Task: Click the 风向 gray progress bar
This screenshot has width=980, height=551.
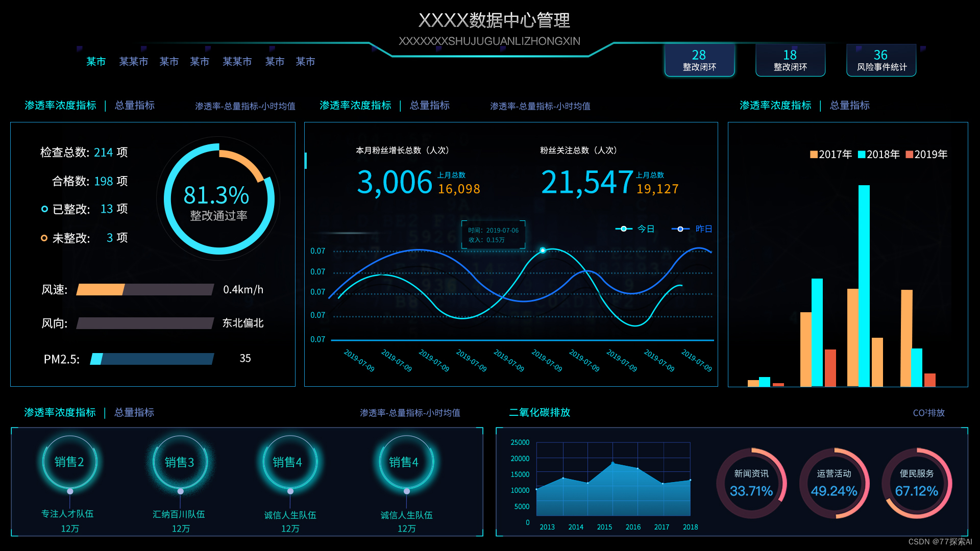Action: pos(145,323)
